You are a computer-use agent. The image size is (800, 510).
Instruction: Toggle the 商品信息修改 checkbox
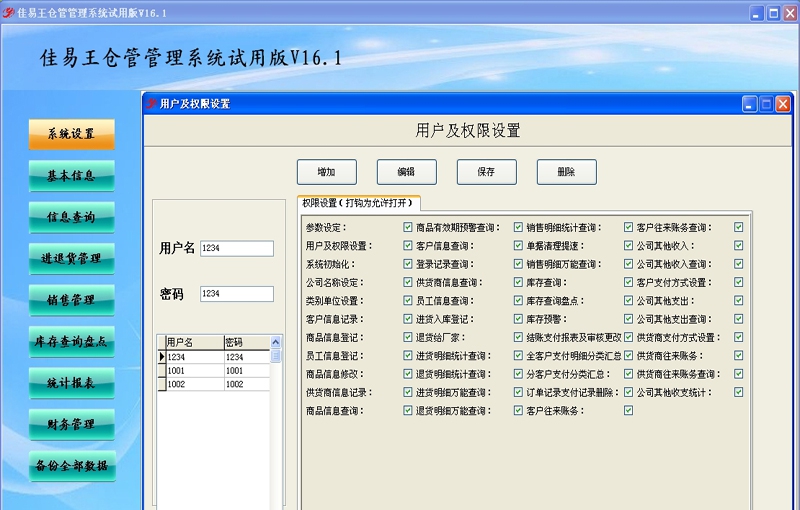point(408,374)
